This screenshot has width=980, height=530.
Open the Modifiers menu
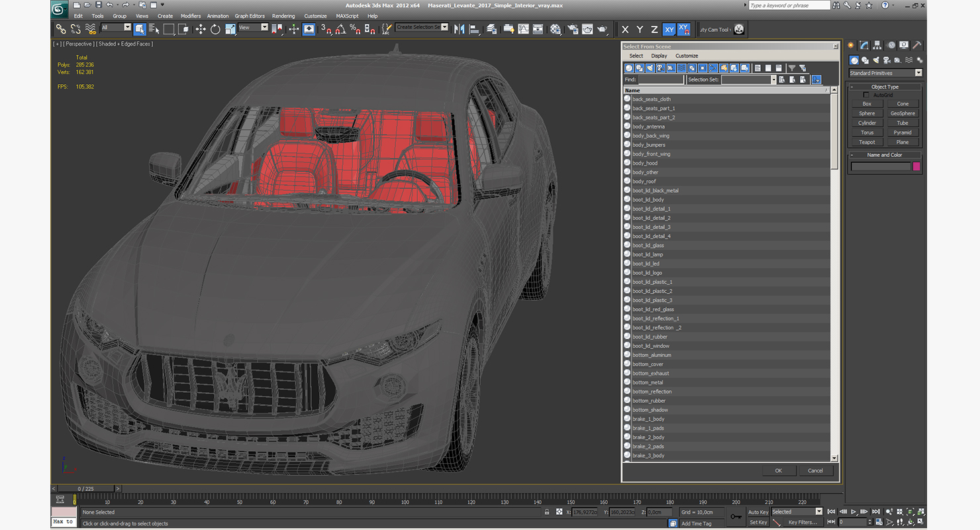point(191,16)
